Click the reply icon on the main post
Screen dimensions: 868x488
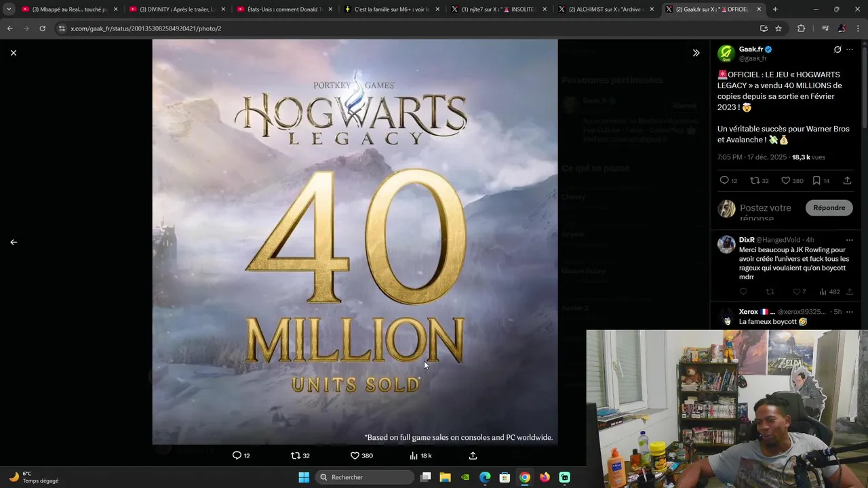[724, 180]
